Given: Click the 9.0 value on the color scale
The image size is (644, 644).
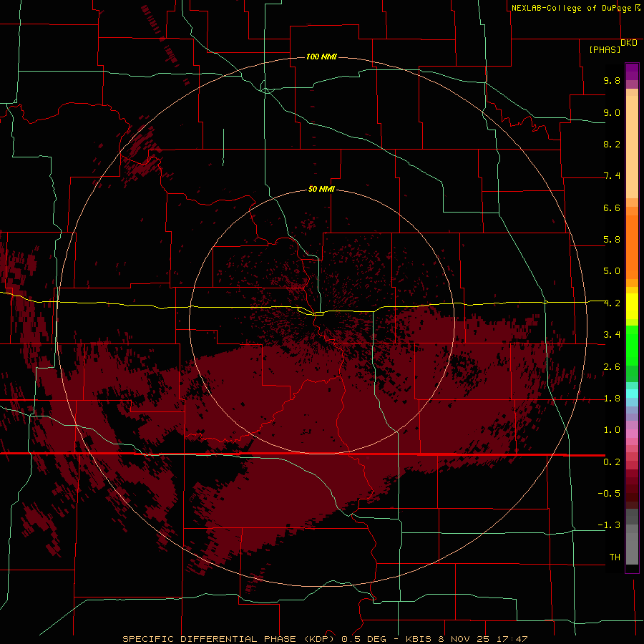Looking at the screenshot, I should 612,112.
